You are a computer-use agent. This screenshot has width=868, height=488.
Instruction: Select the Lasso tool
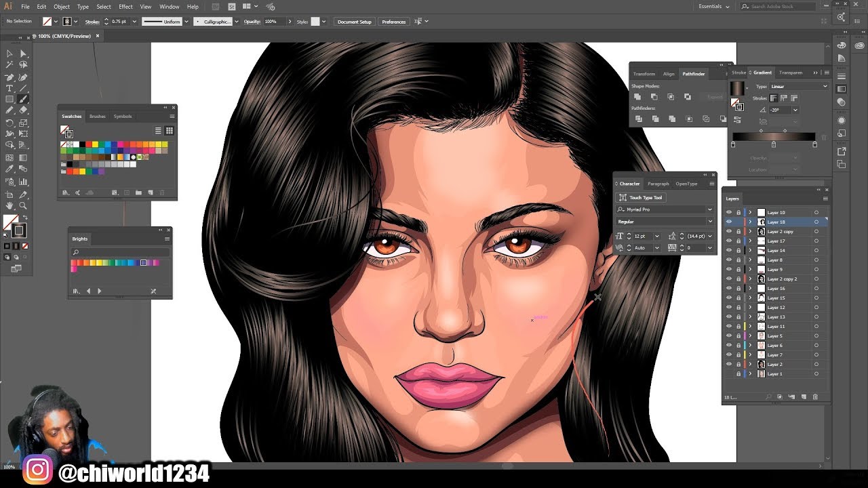23,65
